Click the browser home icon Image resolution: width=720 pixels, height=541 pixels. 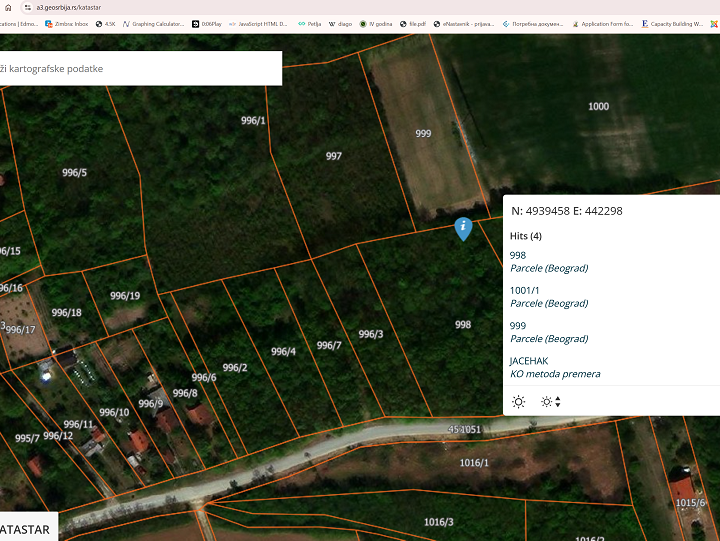coord(8,7)
